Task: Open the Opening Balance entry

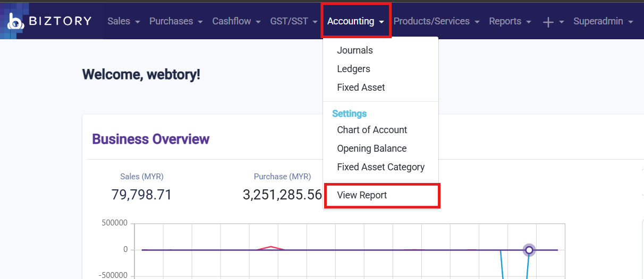Action: (371, 149)
